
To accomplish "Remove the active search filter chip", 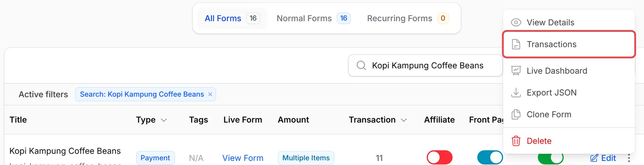I will (210, 94).
